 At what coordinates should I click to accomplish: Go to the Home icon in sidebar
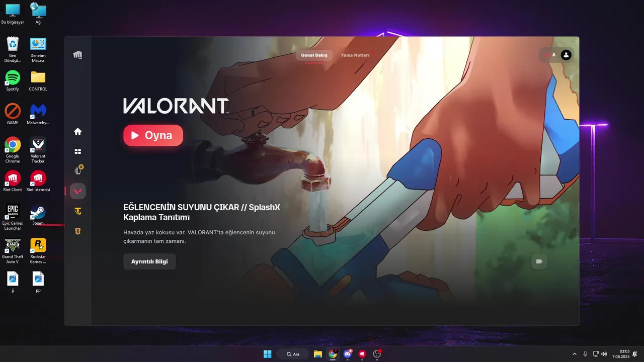[x=77, y=131]
